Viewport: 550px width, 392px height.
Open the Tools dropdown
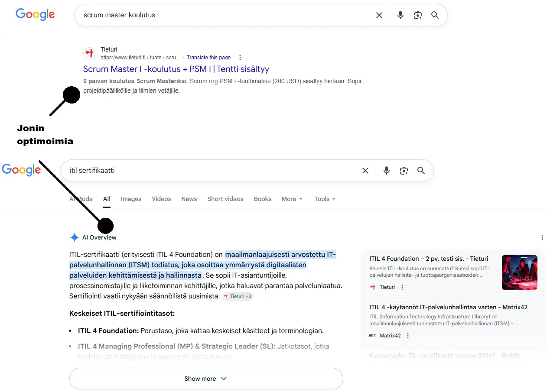(324, 199)
